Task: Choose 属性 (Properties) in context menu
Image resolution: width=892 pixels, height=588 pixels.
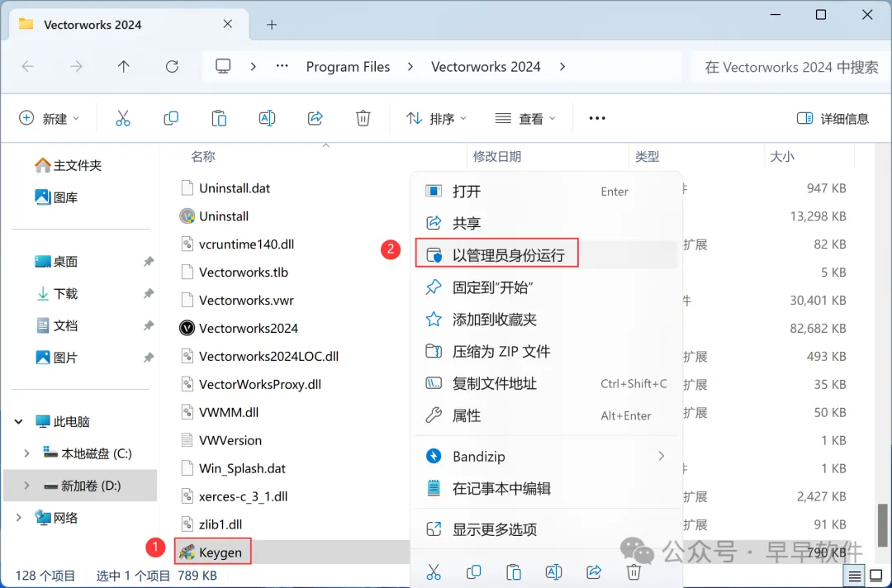Action: click(546, 415)
